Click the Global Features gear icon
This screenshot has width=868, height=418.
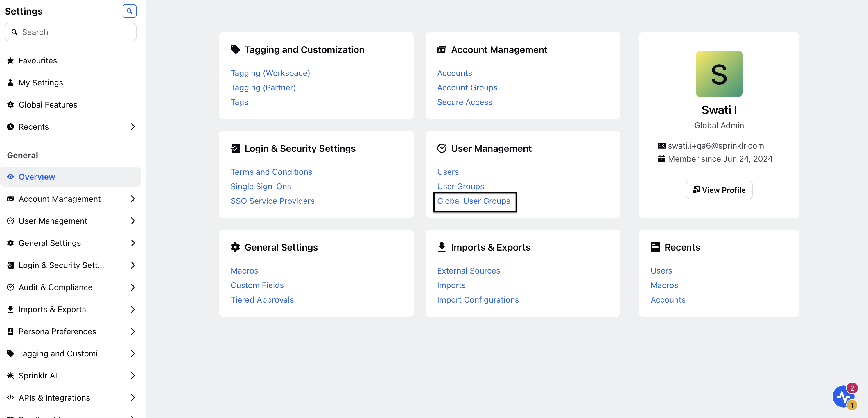10,105
